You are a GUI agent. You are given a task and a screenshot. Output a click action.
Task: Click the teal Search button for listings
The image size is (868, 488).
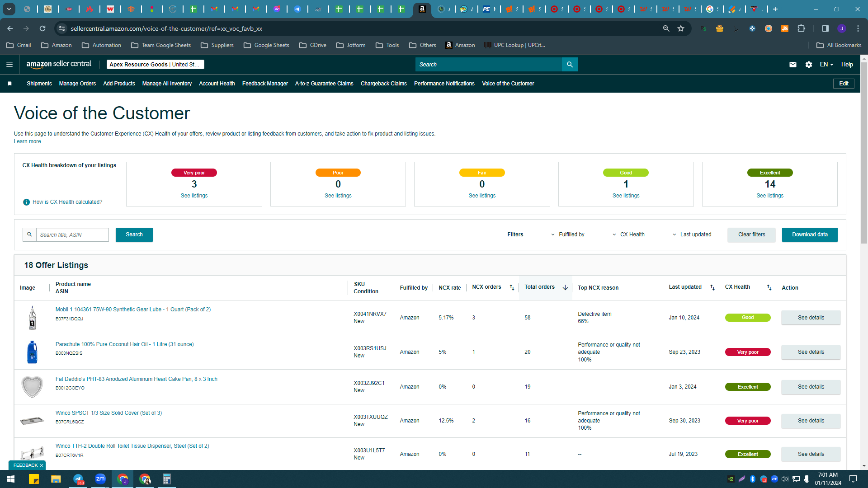(134, 235)
